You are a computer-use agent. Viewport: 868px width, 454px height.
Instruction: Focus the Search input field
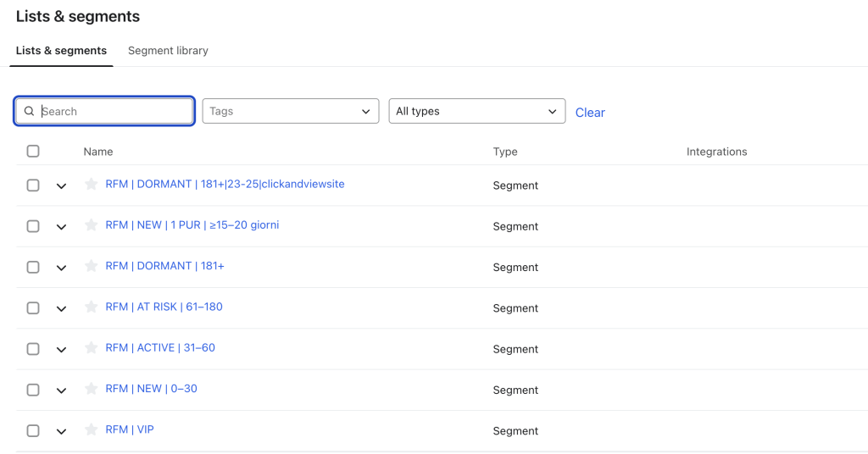[x=104, y=111]
